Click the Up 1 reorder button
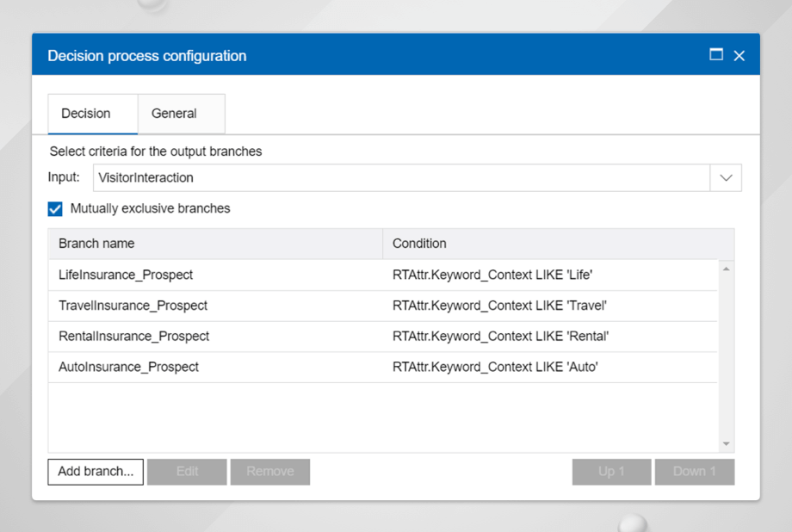Screen dimensions: 792x532 coord(611,471)
